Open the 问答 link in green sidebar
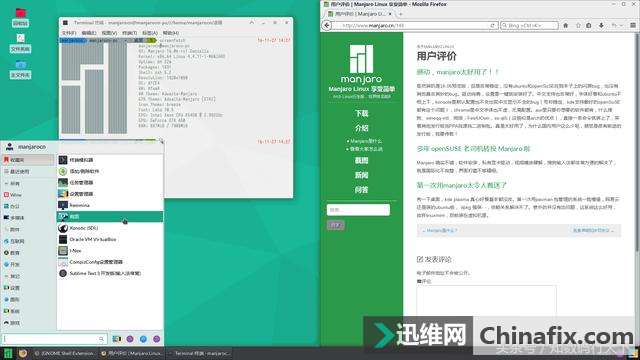The image size is (640, 360). (361, 190)
